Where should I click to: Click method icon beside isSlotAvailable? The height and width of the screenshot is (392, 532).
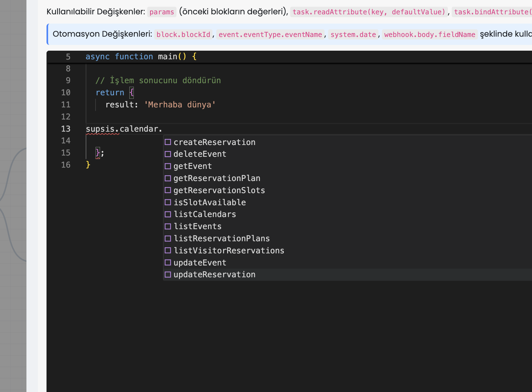pos(168,202)
